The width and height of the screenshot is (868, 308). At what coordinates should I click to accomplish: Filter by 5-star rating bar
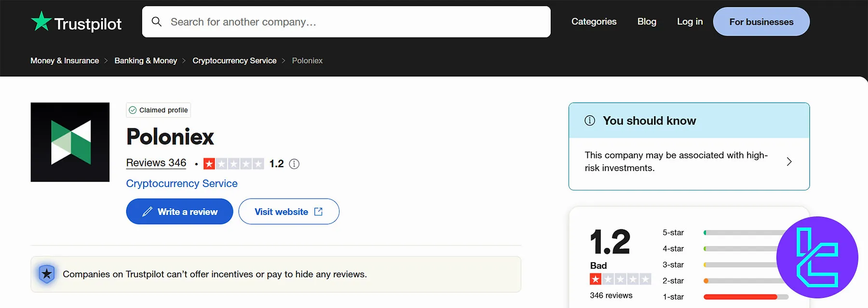[x=746, y=233]
